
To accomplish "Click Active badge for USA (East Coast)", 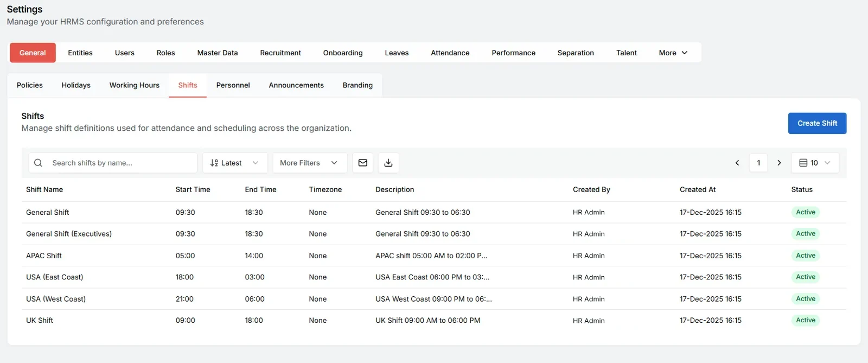I will [x=806, y=277].
